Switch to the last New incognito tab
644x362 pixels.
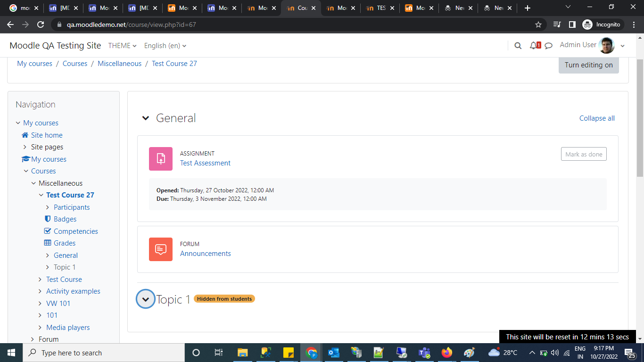[497, 8]
